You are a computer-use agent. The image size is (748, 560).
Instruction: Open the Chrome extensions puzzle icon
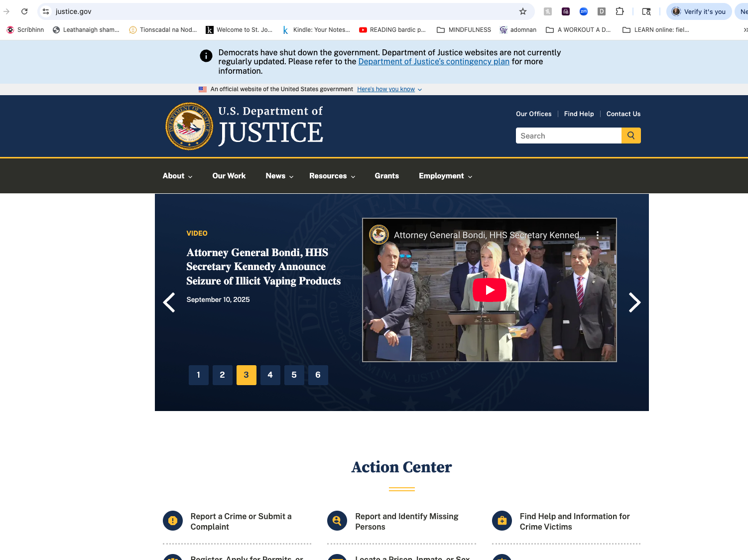(x=620, y=11)
